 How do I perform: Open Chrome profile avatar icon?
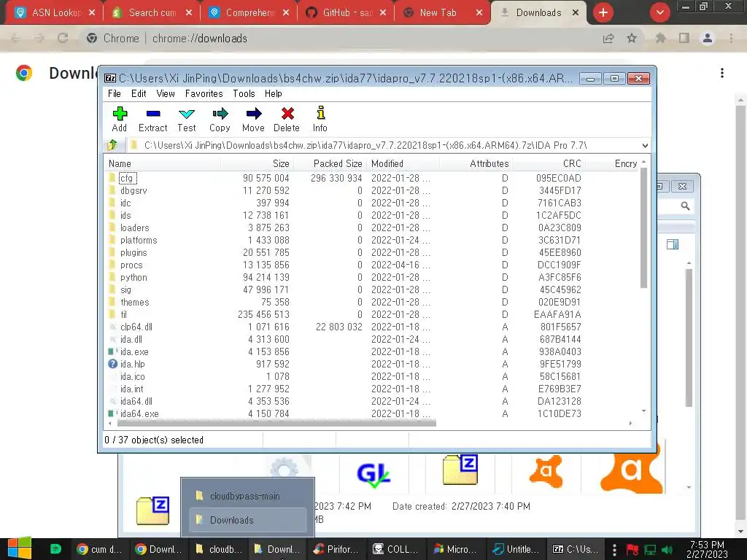click(708, 38)
